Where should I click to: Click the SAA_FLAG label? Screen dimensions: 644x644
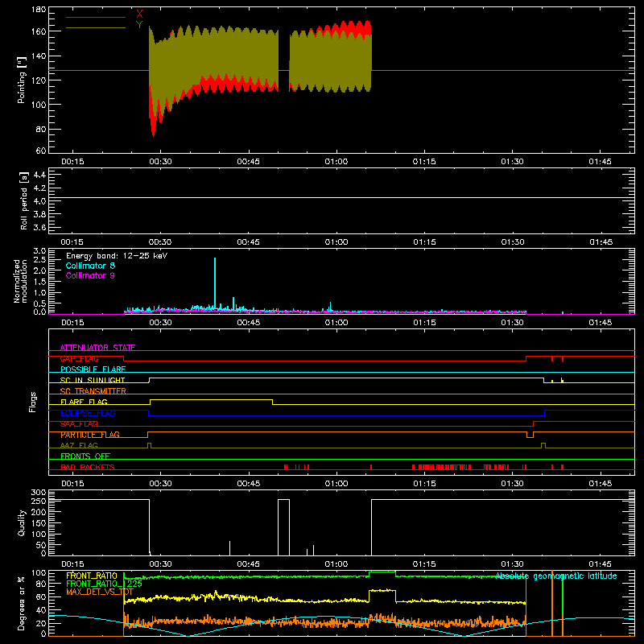(x=79, y=424)
